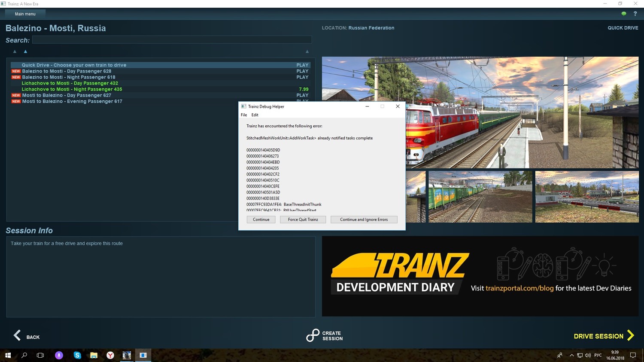Switch to the Trainz game taskbar icon
Image resolution: width=644 pixels, height=362 pixels.
coord(127,355)
